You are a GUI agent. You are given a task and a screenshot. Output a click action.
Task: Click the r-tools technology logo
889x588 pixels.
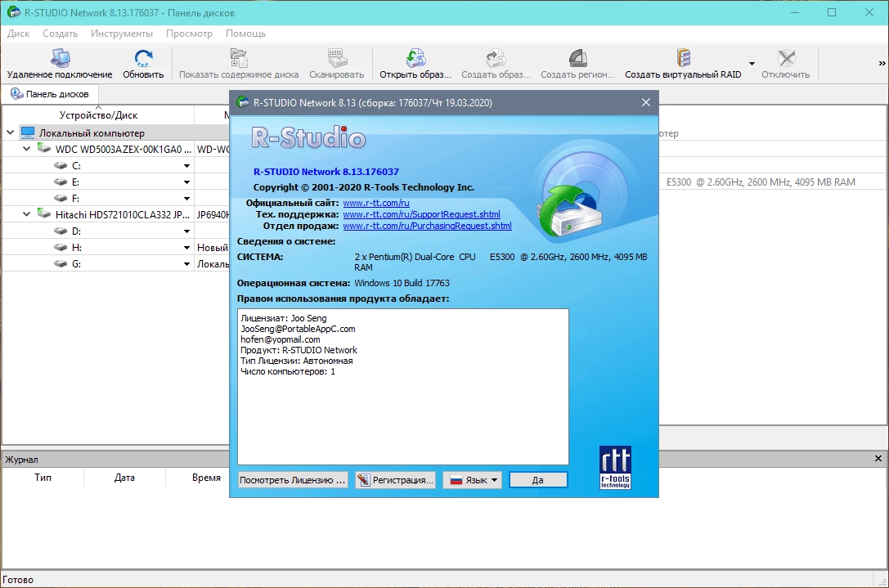click(x=615, y=468)
